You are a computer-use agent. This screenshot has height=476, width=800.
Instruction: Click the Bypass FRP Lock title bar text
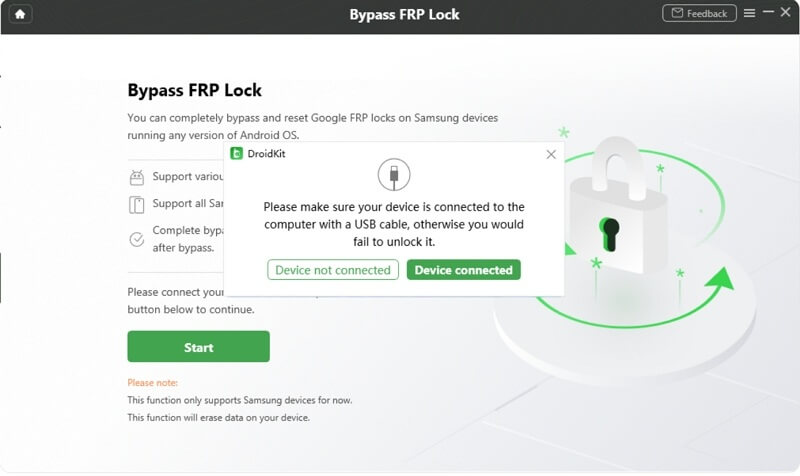[x=404, y=14]
